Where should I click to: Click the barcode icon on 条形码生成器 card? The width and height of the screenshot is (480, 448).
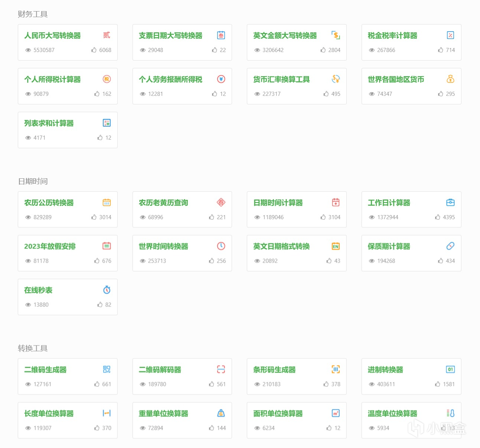point(336,370)
